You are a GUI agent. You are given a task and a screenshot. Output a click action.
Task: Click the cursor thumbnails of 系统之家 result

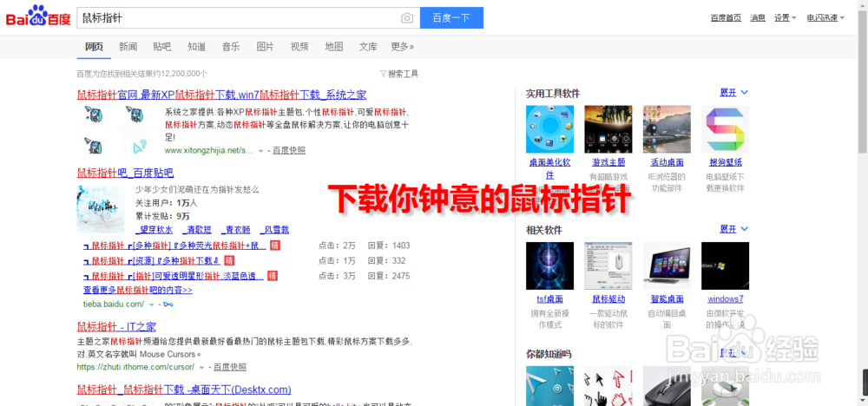117,129
